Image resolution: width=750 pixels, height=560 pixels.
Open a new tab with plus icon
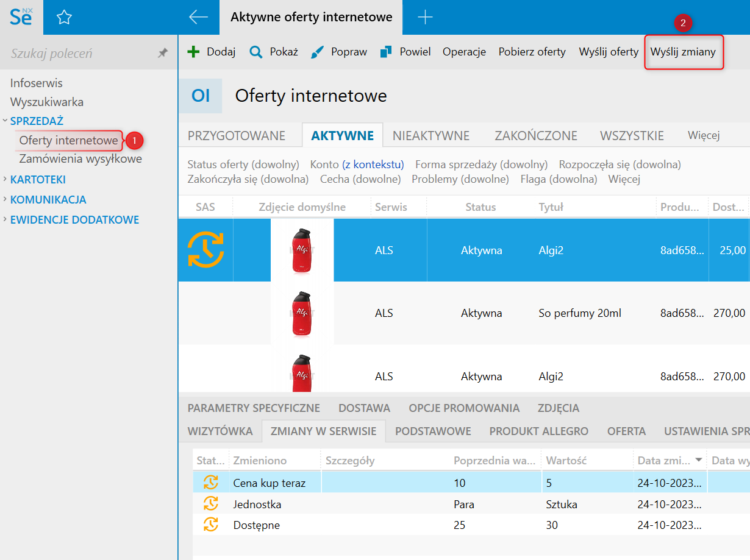pos(425,18)
